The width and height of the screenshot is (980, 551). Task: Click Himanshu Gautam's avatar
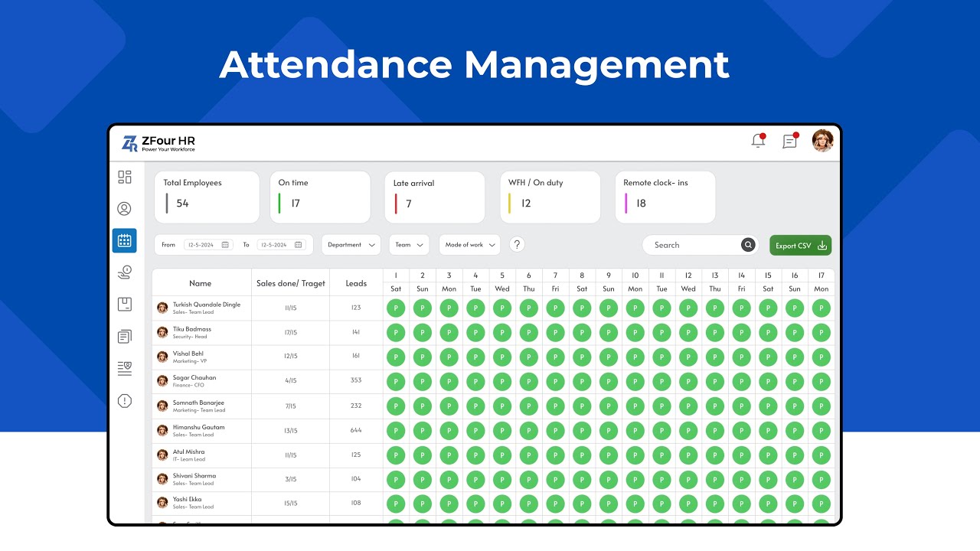162,430
